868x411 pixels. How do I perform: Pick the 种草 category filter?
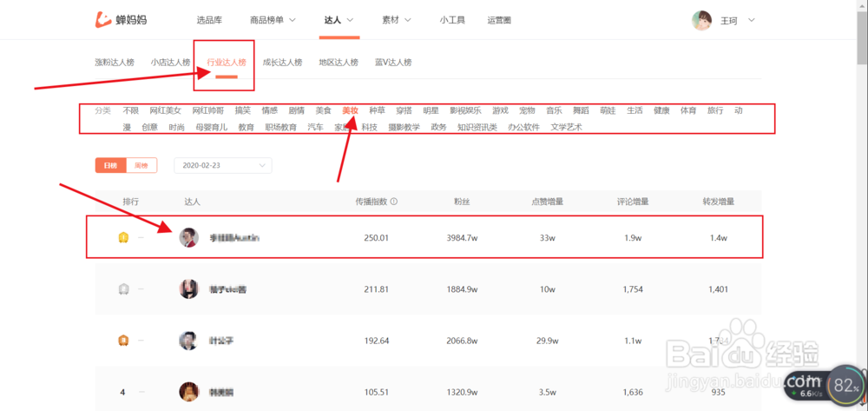click(378, 110)
